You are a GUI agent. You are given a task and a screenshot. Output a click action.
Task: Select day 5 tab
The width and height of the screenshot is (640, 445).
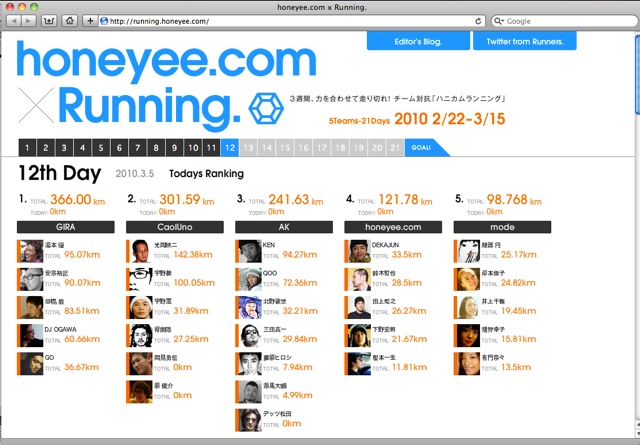tap(101, 148)
